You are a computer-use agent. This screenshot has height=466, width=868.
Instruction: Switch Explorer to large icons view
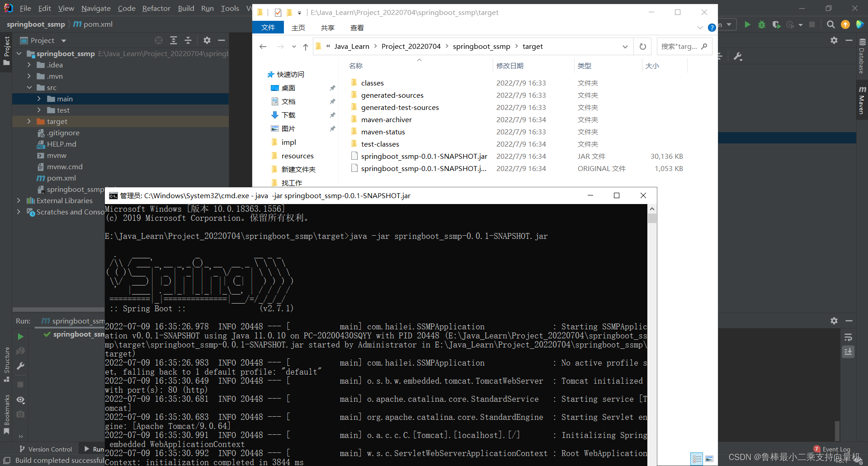tap(709, 459)
